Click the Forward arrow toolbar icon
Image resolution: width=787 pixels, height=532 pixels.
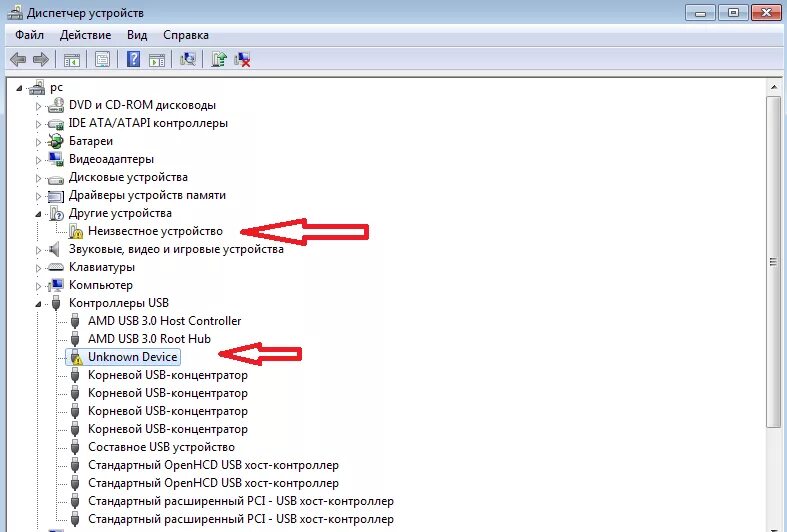coord(41,60)
